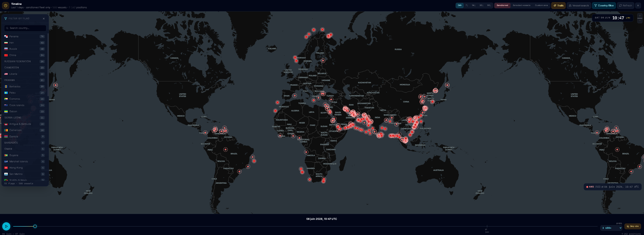Toggle the Trails button

(x=558, y=5)
